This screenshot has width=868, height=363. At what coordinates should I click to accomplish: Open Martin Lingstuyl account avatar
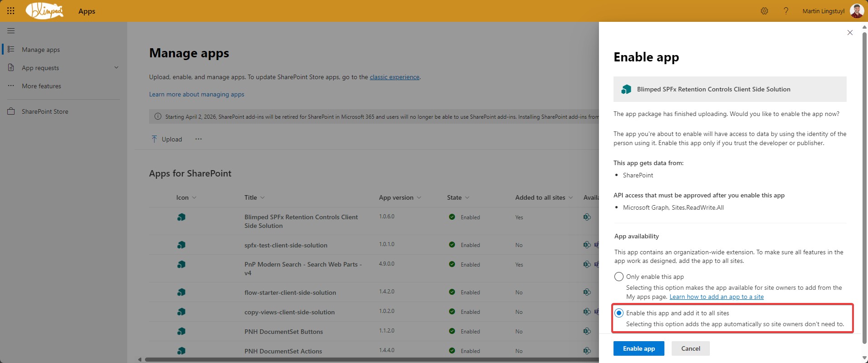pos(857,11)
